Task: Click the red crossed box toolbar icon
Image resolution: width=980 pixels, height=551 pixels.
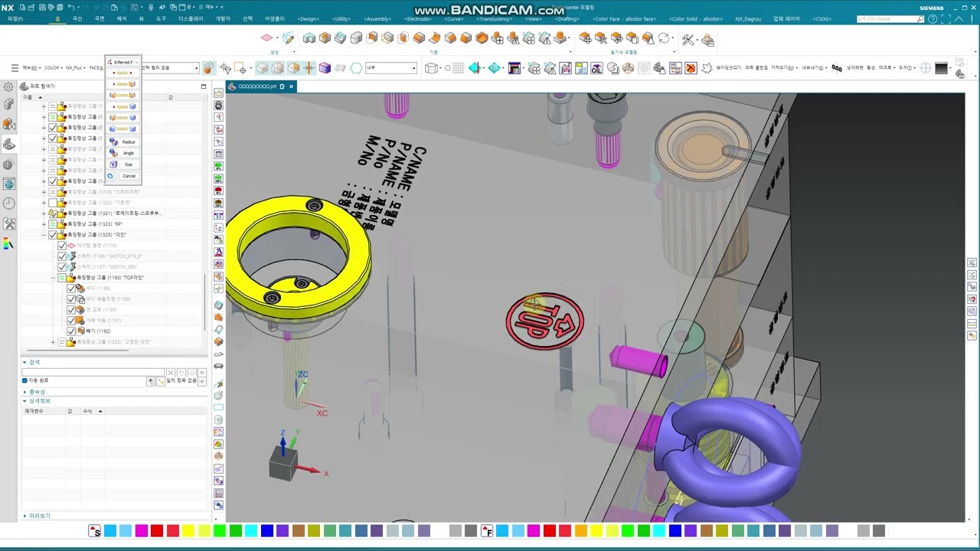Action: click(x=691, y=68)
